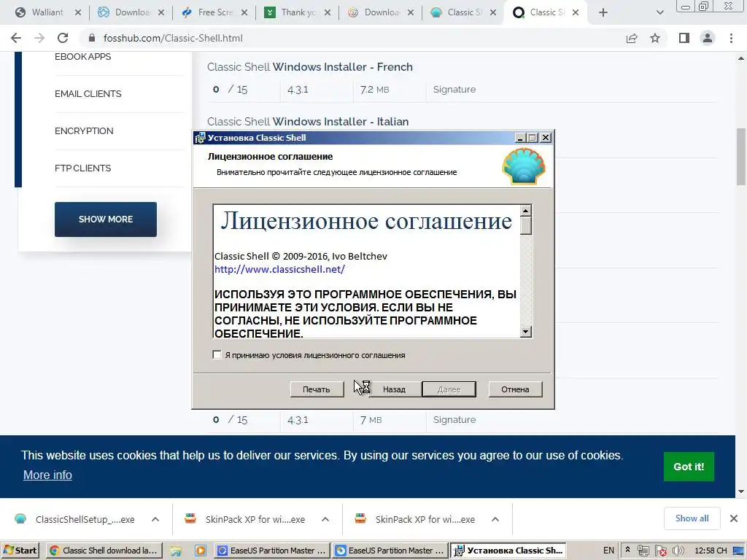Screen dimensions: 747x560
Task: Toggle the browser side panel
Action: coord(684,38)
